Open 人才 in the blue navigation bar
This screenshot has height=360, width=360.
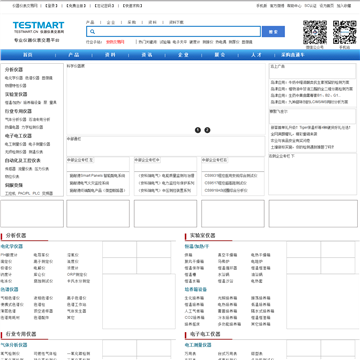coord(256,55)
